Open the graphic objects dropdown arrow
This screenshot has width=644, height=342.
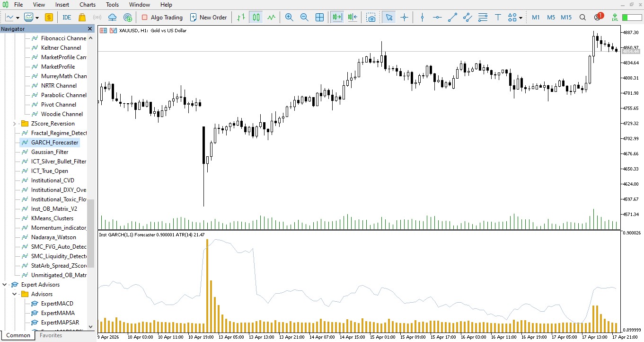(520, 18)
